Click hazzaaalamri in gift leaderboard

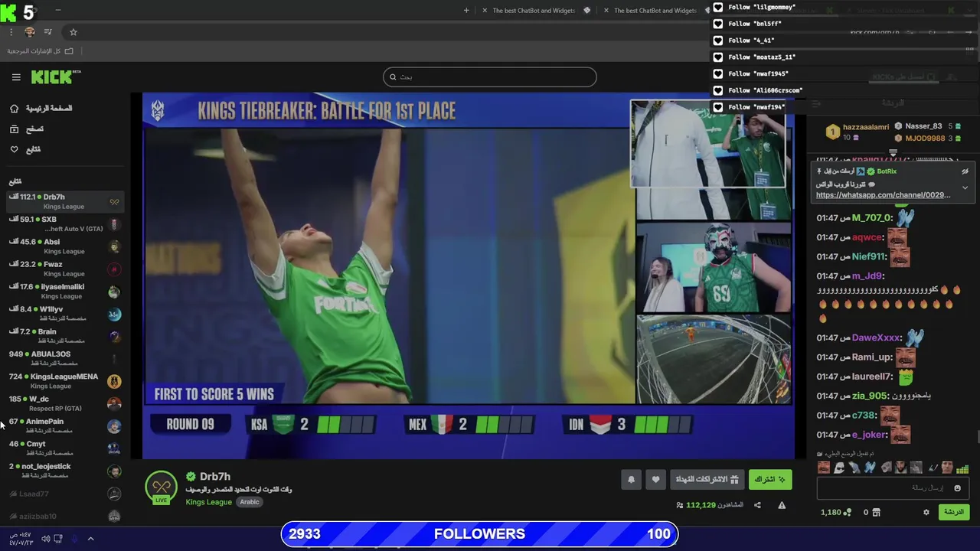(866, 127)
